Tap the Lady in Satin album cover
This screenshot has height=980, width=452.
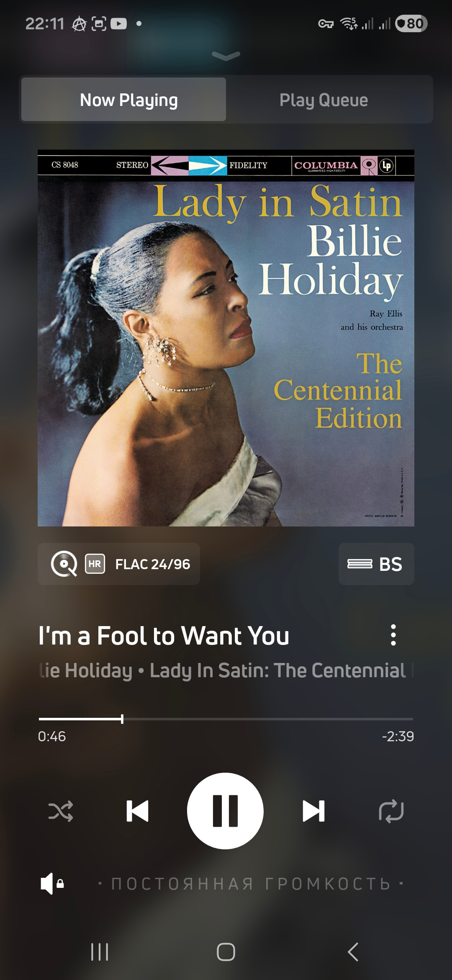(226, 338)
